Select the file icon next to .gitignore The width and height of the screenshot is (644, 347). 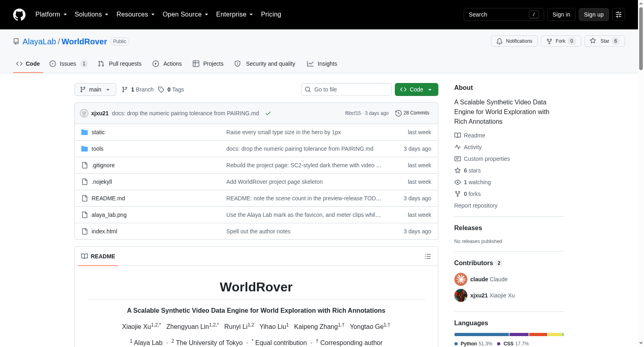85,165
